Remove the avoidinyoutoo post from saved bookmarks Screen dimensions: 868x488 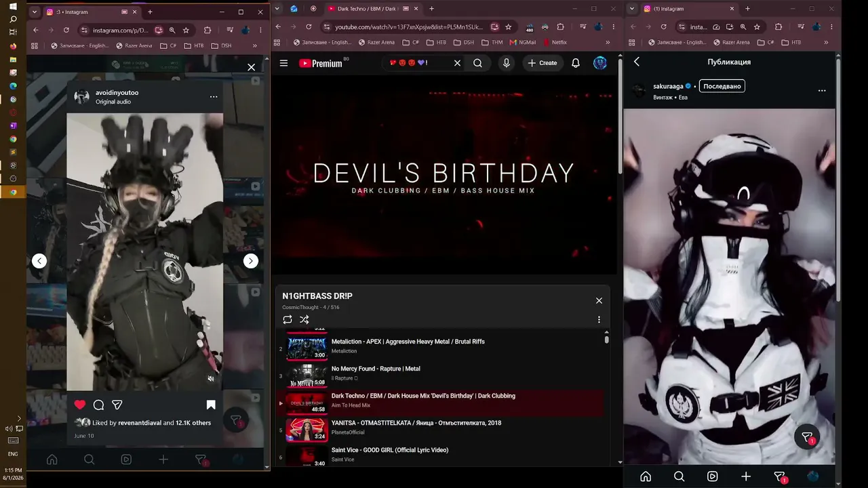point(211,405)
